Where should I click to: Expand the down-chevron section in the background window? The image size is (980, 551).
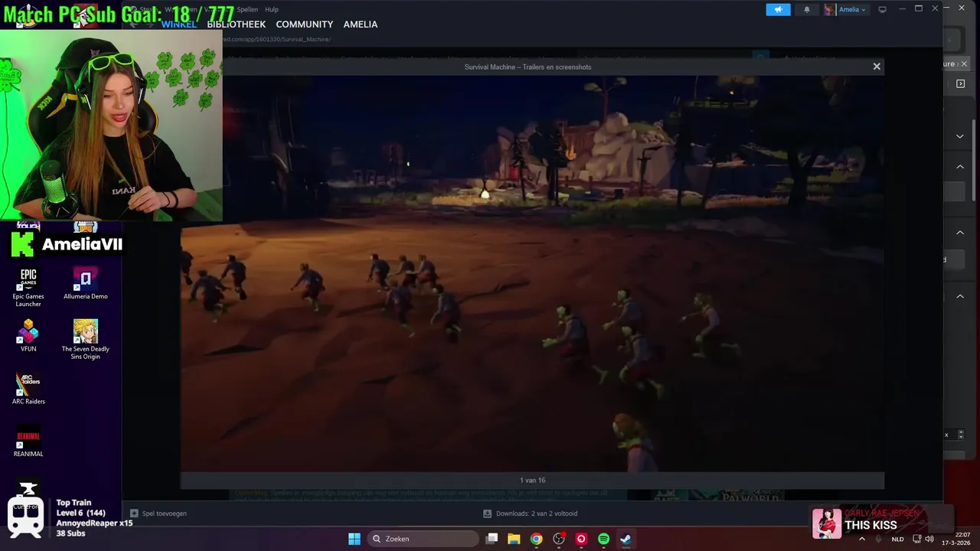(960, 136)
